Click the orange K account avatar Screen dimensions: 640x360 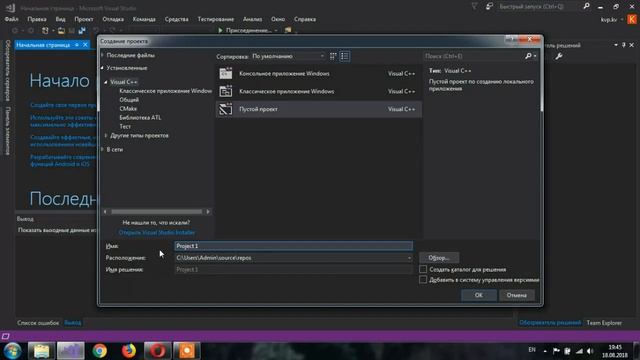[632, 19]
